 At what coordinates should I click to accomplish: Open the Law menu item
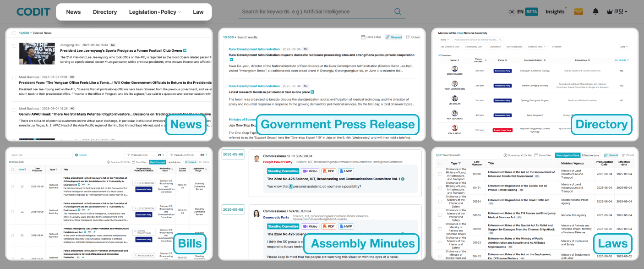click(198, 12)
